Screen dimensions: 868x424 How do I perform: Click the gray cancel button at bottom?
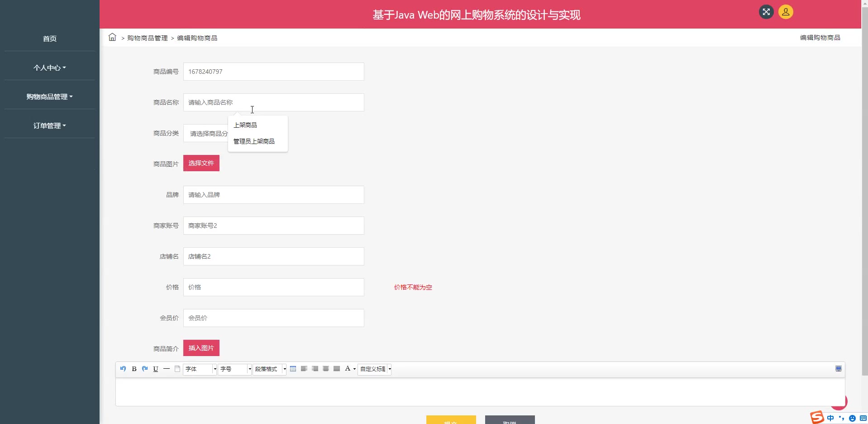point(510,420)
